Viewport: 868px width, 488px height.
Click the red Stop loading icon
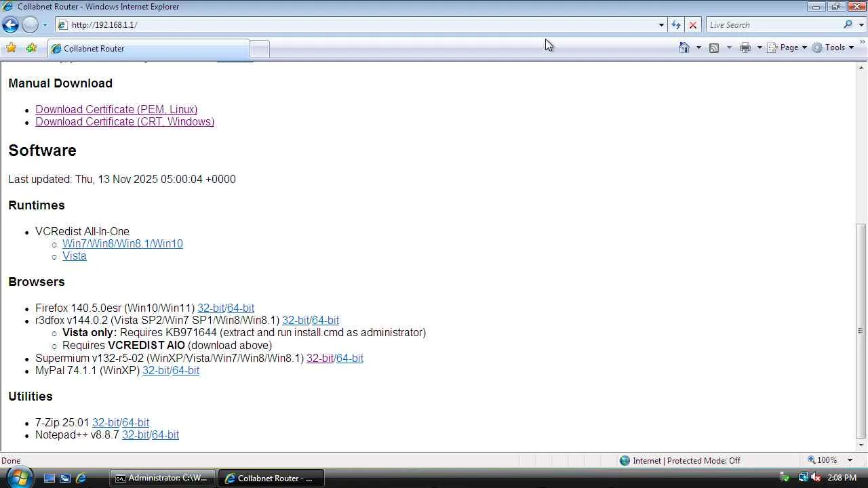click(692, 25)
